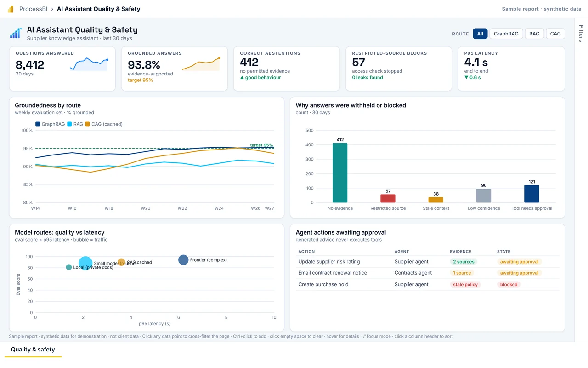Select the All route filter

tap(480, 34)
